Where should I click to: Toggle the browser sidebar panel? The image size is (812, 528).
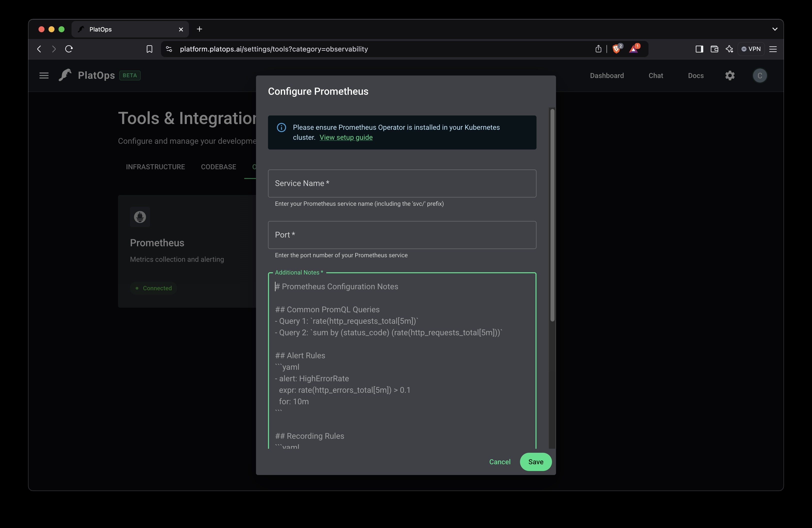click(699, 49)
